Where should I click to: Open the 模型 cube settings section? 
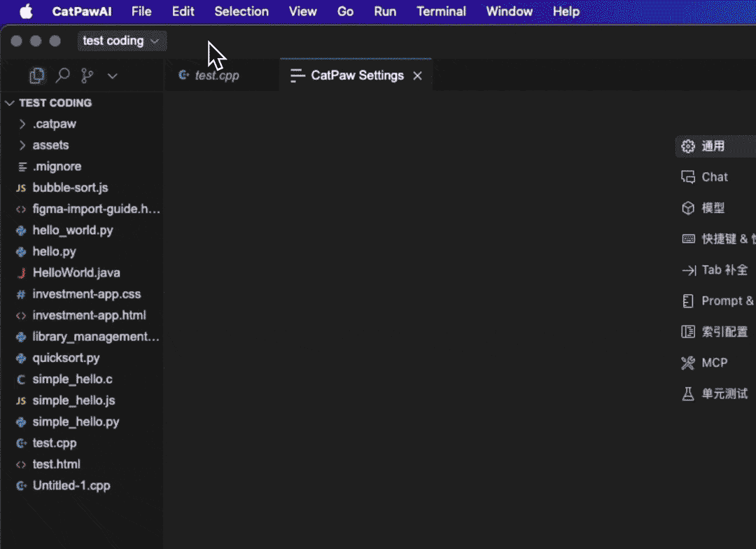coord(713,208)
